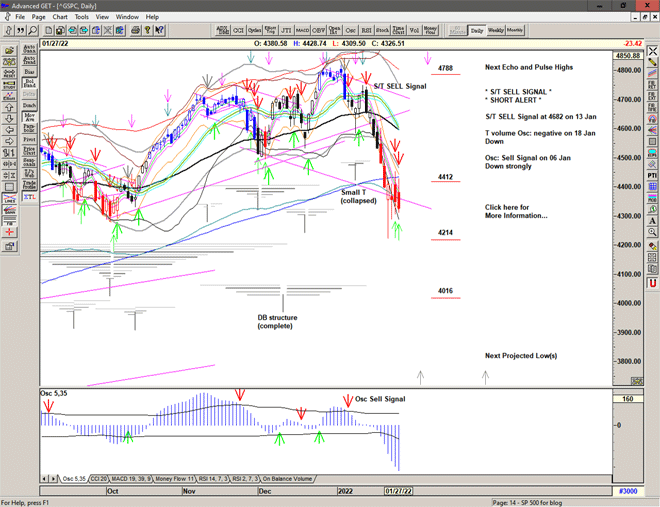Open the Tools menu
The height and width of the screenshot is (507, 660).
coord(82,17)
